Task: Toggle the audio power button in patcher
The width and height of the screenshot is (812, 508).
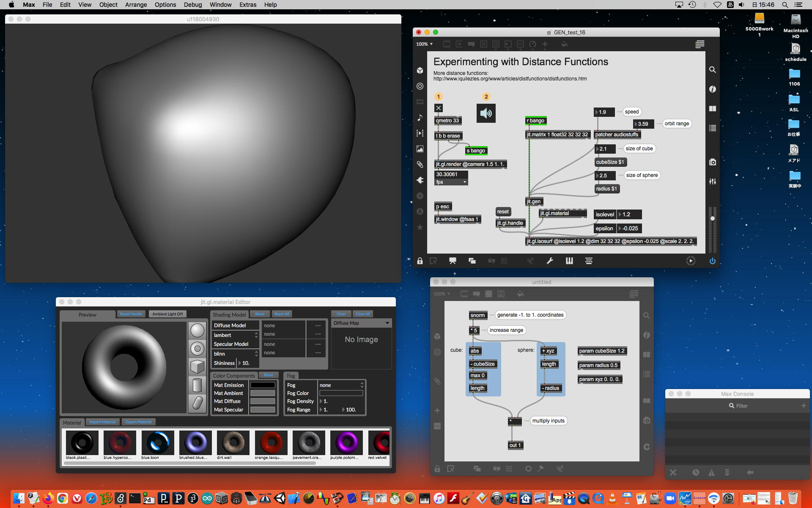Action: point(712,261)
